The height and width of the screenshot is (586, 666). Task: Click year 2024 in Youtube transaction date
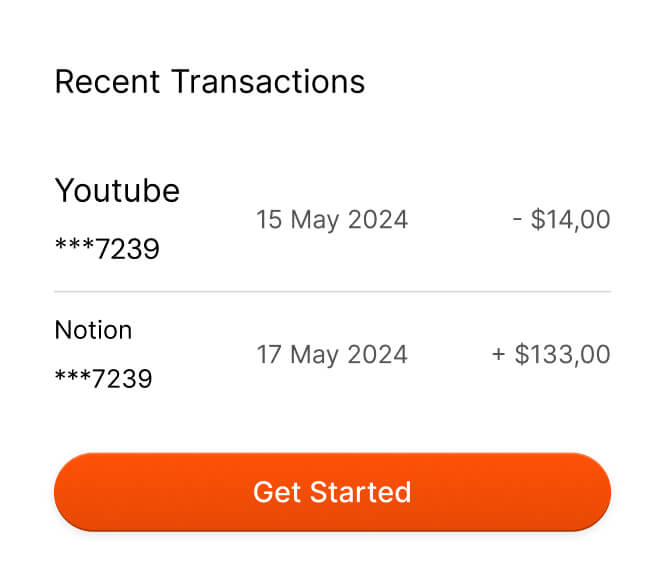click(378, 219)
